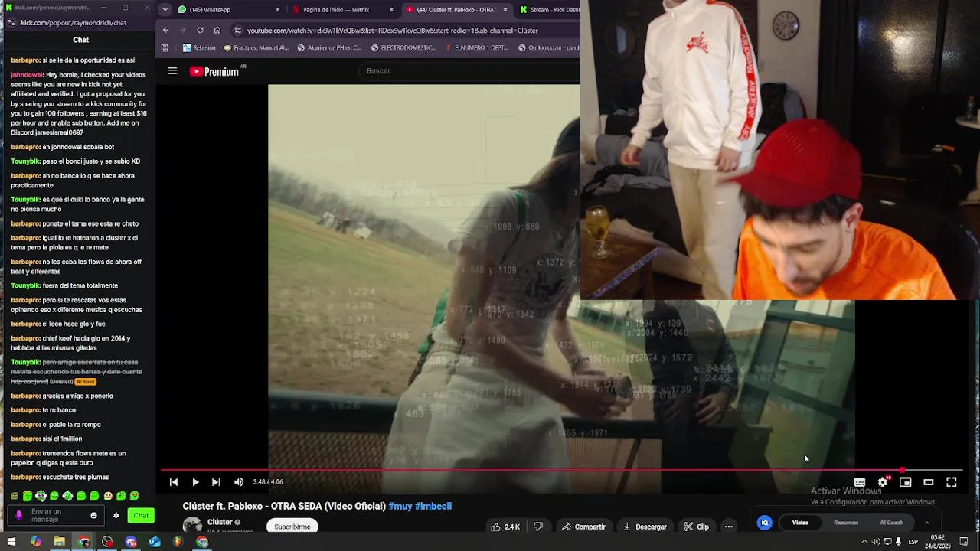
Task: Open Kick chat settings gear
Action: click(116, 516)
